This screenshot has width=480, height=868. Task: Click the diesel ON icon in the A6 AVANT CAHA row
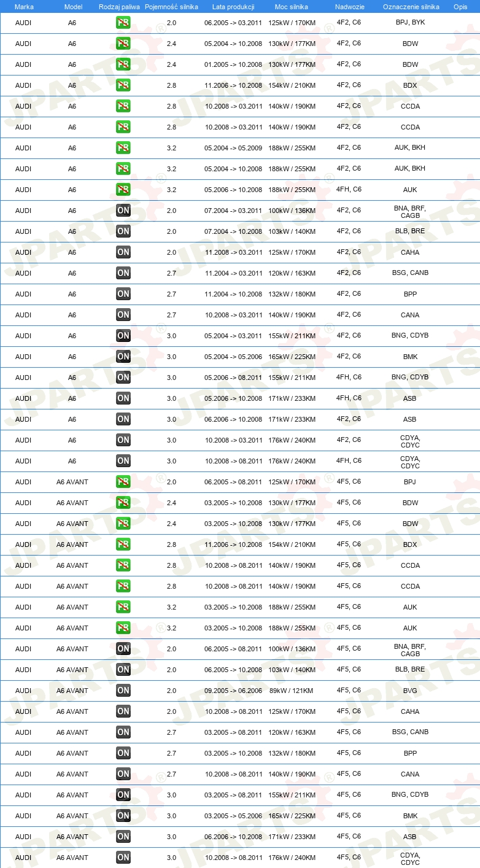[x=123, y=711]
